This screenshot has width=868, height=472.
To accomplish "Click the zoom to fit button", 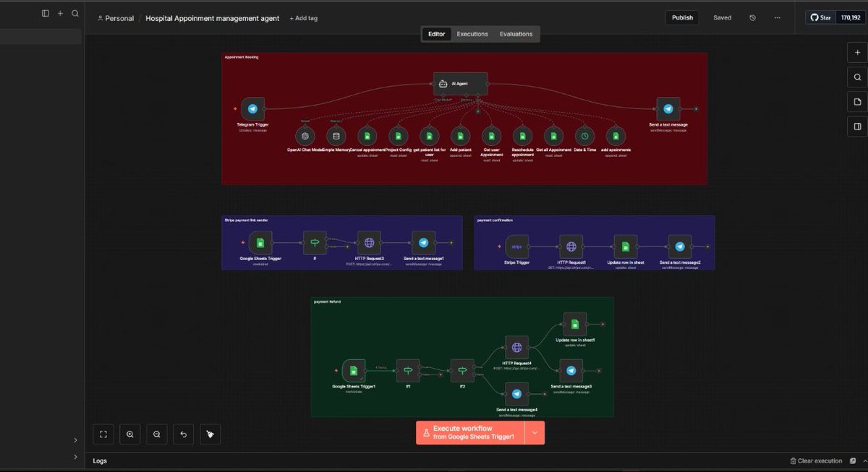I will coord(103,434).
